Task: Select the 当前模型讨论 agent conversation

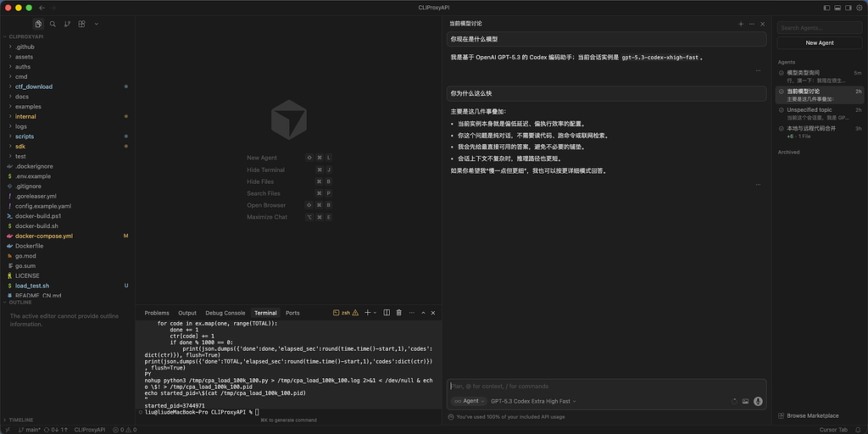Action: coord(820,95)
